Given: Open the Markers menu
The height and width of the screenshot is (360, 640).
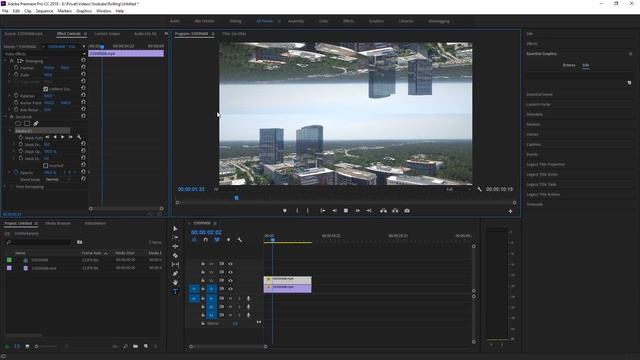Looking at the screenshot, I should point(64,11).
